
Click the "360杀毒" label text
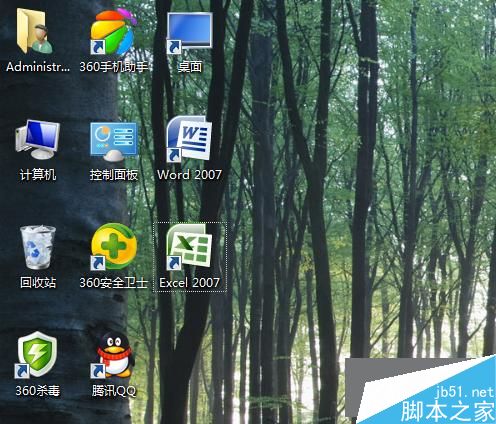click(x=38, y=390)
